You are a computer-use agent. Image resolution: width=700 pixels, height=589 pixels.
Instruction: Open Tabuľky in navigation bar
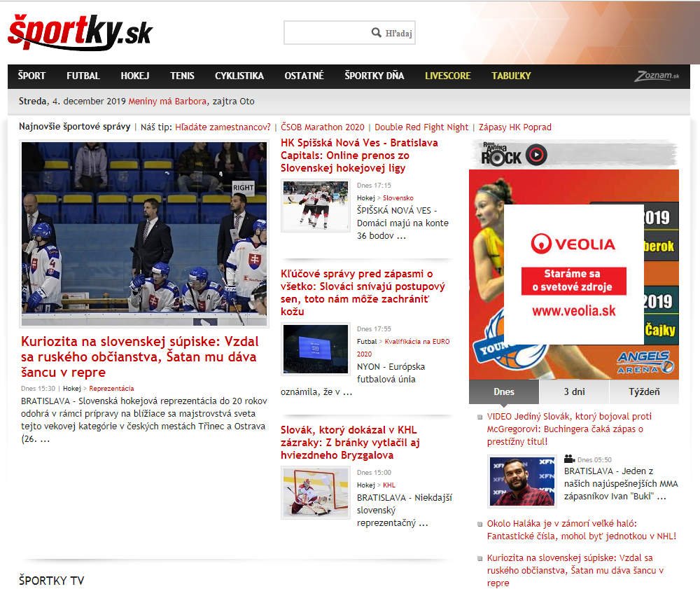pos(511,76)
